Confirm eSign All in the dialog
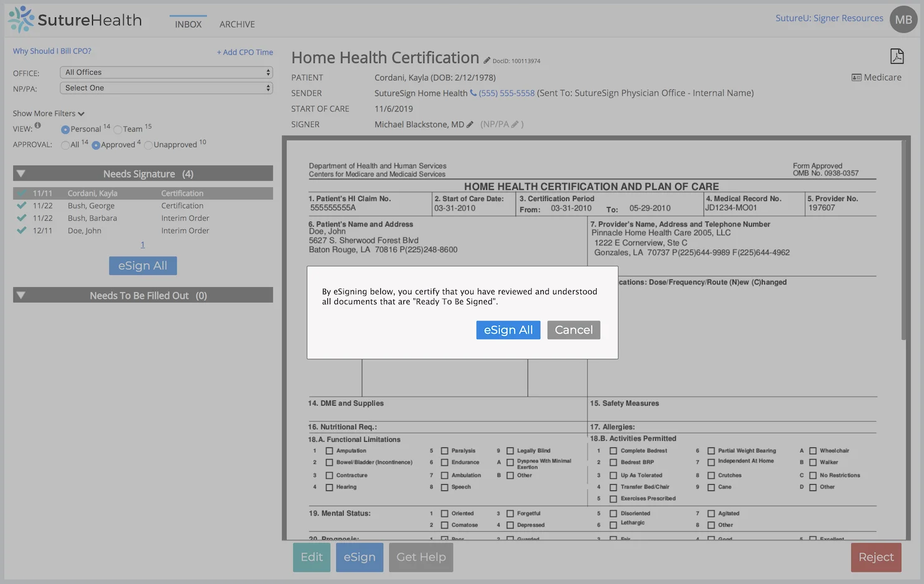 click(x=508, y=330)
